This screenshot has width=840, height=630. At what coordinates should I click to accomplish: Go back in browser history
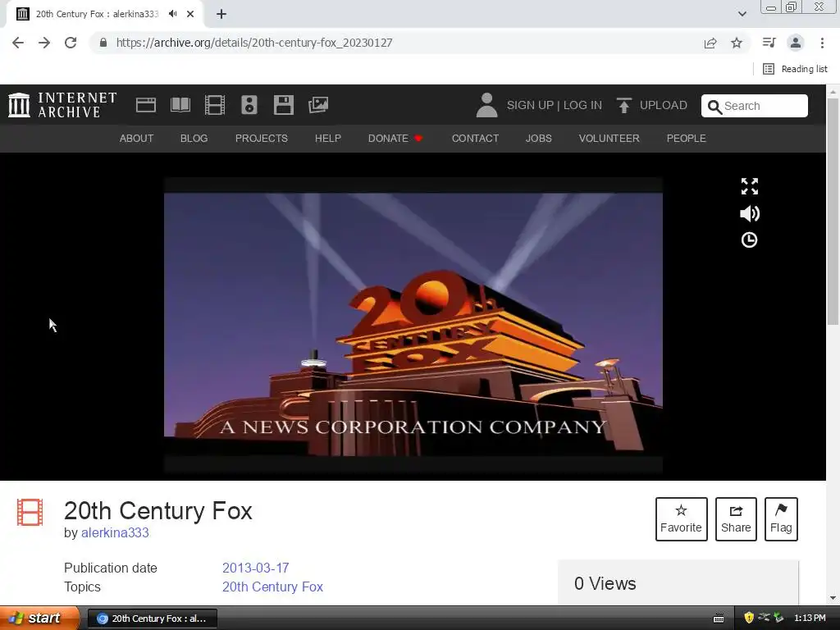18,43
